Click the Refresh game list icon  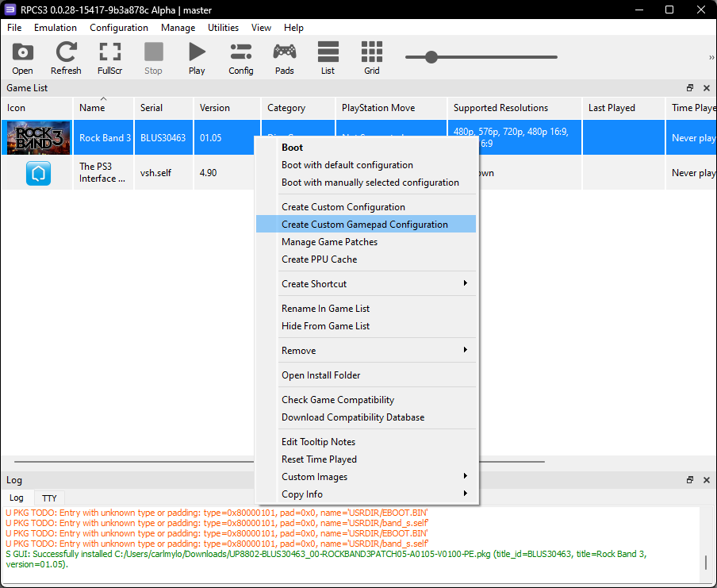click(66, 58)
